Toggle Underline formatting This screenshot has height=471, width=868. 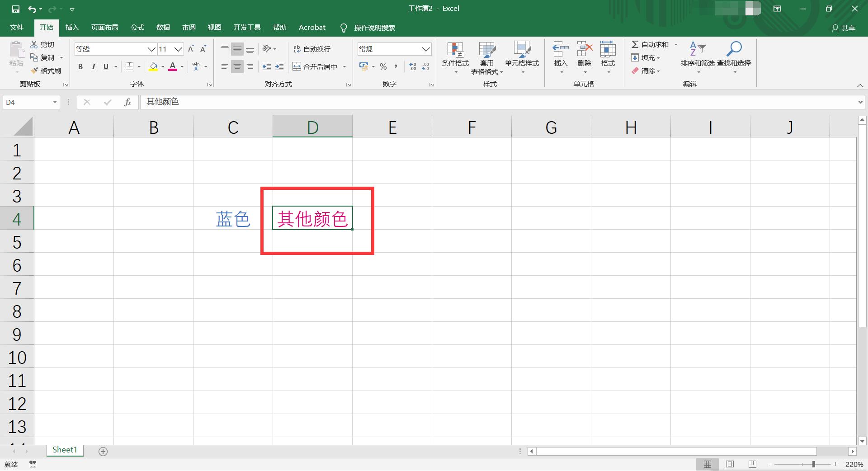[106, 66]
